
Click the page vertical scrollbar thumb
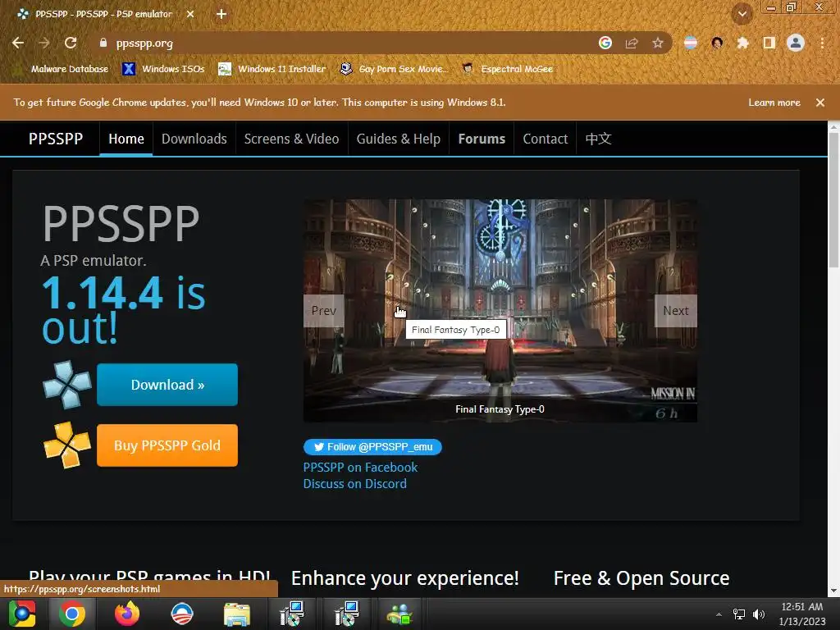tap(833, 200)
